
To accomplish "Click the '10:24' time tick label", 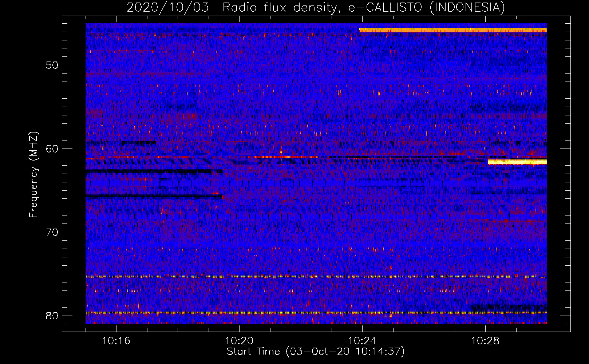I will (362, 341).
